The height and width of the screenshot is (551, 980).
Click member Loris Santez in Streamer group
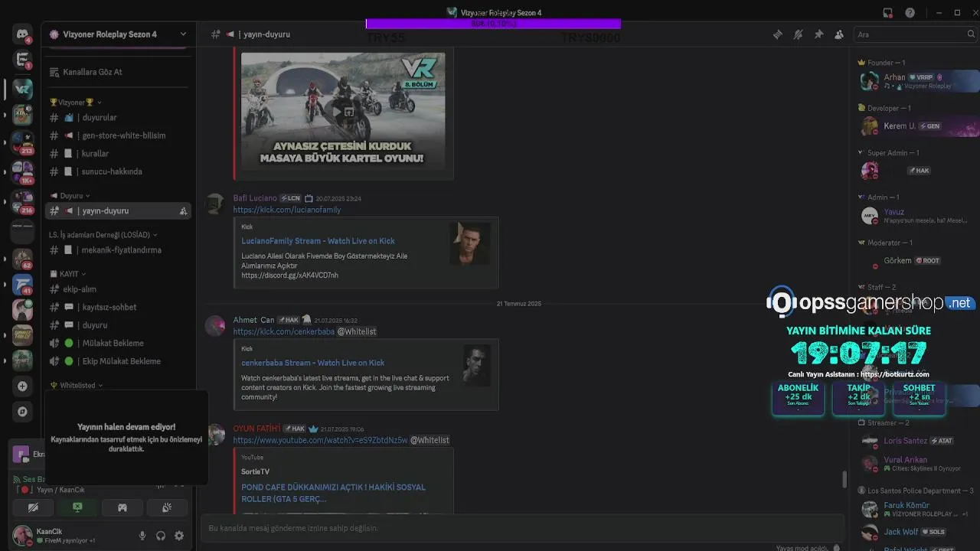tap(916, 441)
